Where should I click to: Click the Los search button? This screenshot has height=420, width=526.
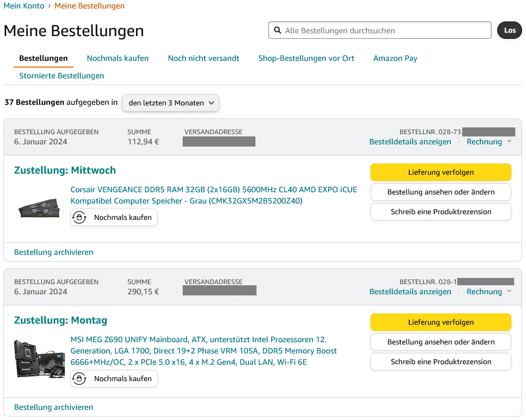pyautogui.click(x=509, y=30)
